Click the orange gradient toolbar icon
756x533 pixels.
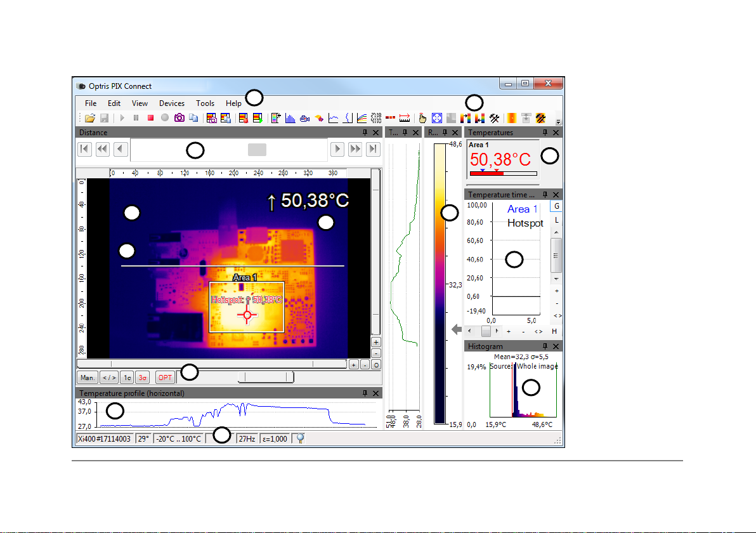coord(512,118)
